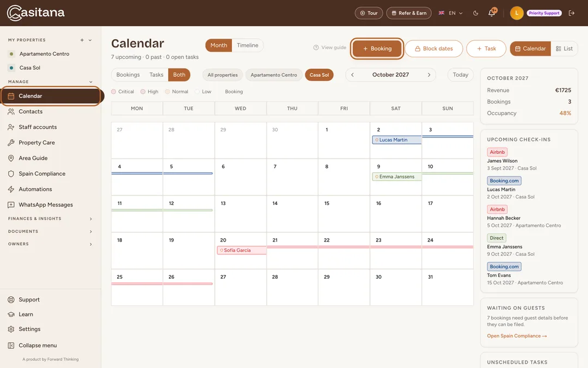Viewport: 588px width, 368px height.
Task: Click the Calendar sidebar icon
Action: (x=11, y=96)
